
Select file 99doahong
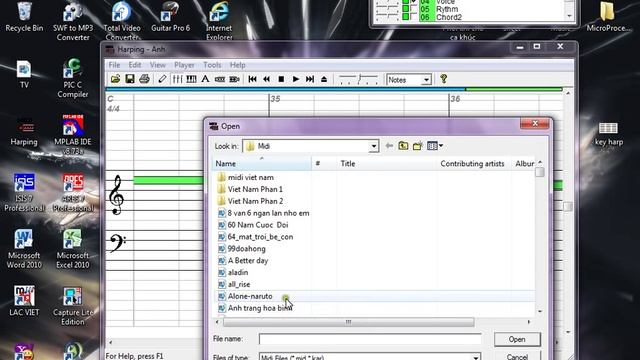(x=246, y=249)
